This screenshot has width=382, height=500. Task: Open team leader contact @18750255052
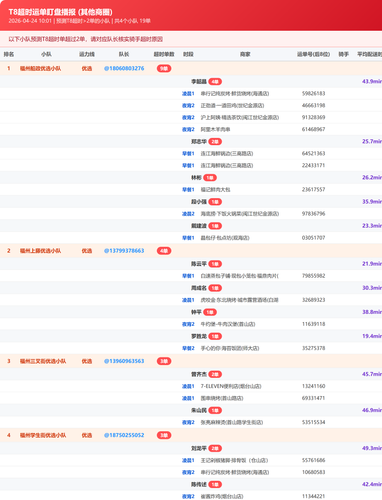tap(124, 435)
